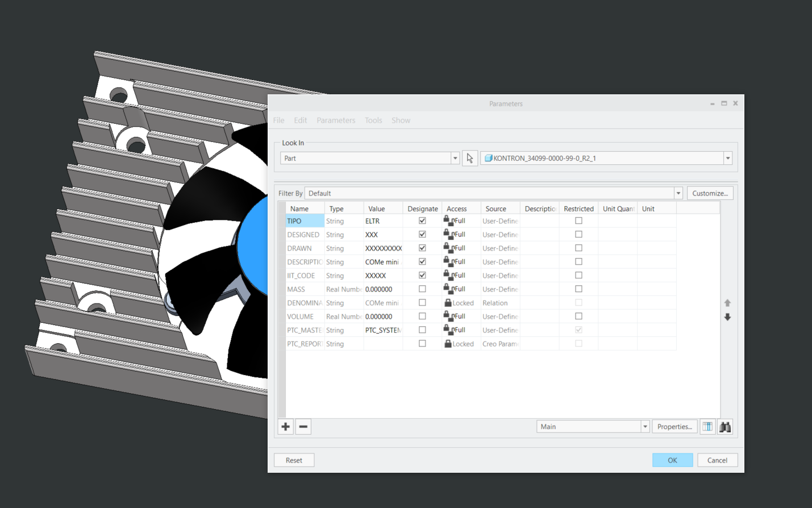This screenshot has width=812, height=508.
Task: Open the Look In dropdown showing Part
Action: 455,157
